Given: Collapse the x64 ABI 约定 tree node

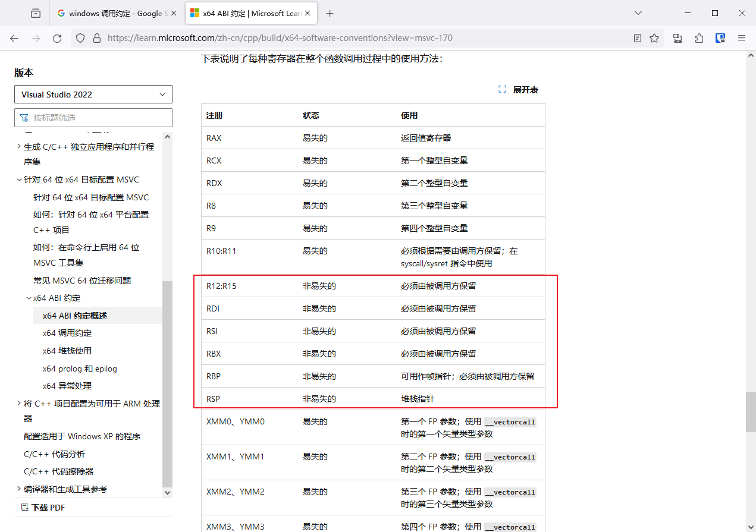Looking at the screenshot, I should pyautogui.click(x=29, y=298).
